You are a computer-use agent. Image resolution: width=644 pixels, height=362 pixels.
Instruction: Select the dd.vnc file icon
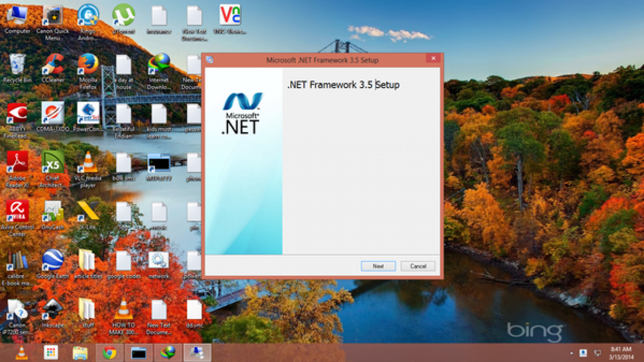pos(194,314)
